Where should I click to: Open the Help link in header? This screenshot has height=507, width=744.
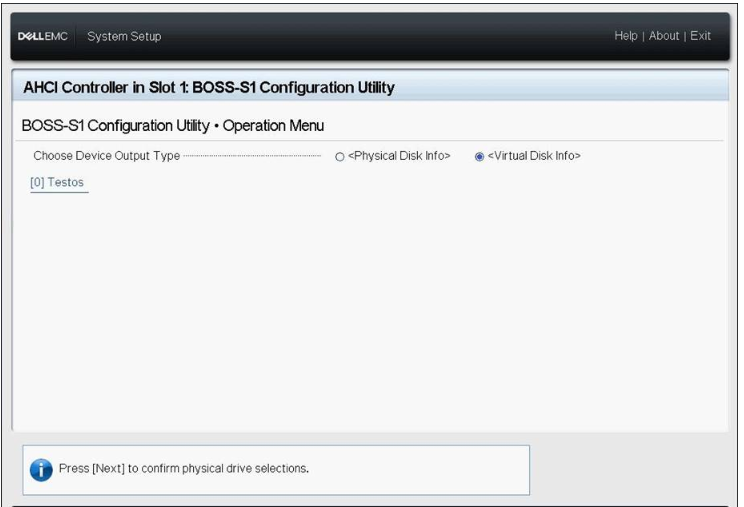pos(626,37)
